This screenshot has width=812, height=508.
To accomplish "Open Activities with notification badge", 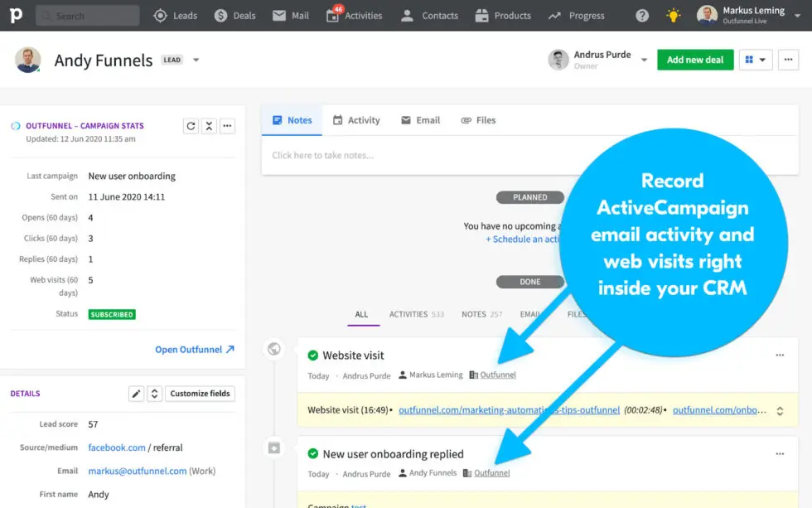I will pos(355,16).
